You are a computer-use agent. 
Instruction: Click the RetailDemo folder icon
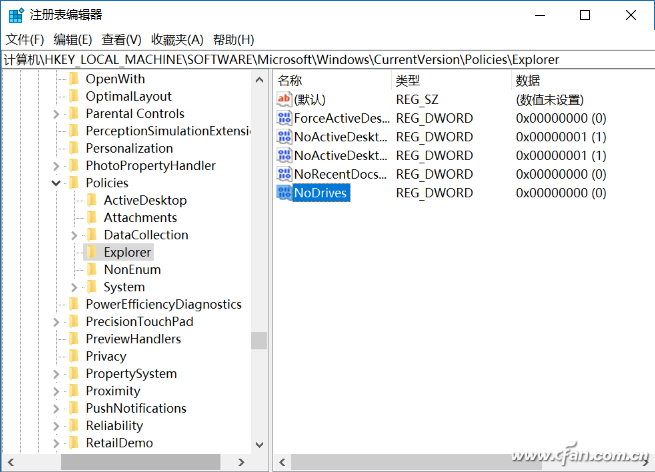(x=74, y=443)
